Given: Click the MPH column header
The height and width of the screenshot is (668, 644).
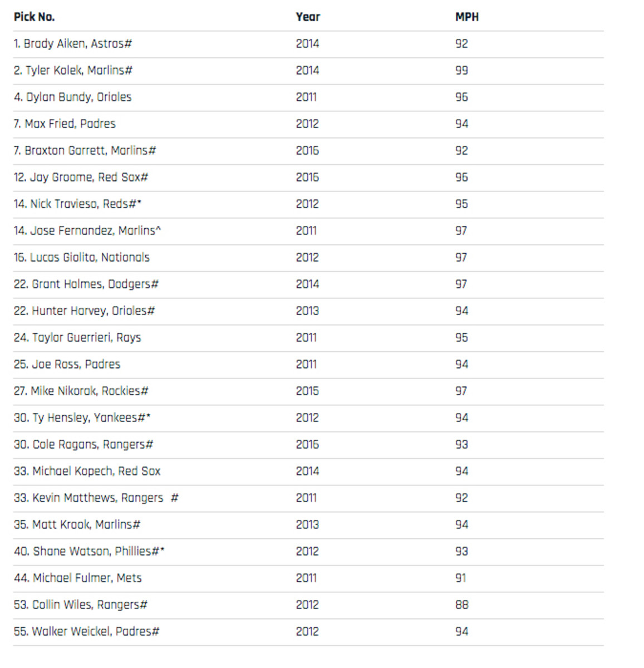Looking at the screenshot, I should click(466, 17).
